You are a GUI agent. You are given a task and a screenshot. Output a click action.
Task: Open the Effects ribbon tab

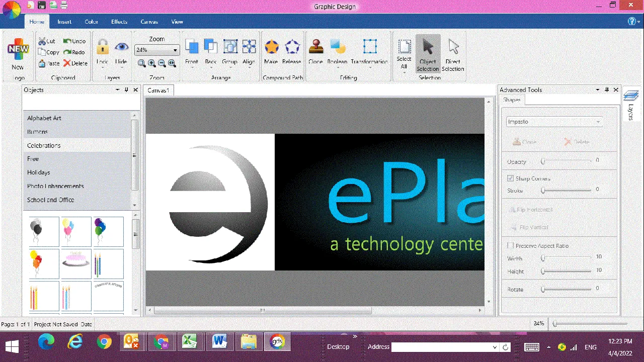click(x=119, y=22)
